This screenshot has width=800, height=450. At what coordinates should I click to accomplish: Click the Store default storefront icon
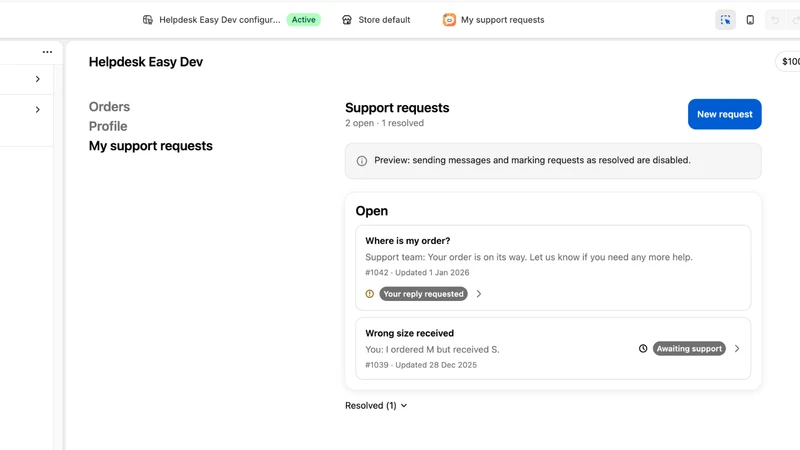click(347, 20)
